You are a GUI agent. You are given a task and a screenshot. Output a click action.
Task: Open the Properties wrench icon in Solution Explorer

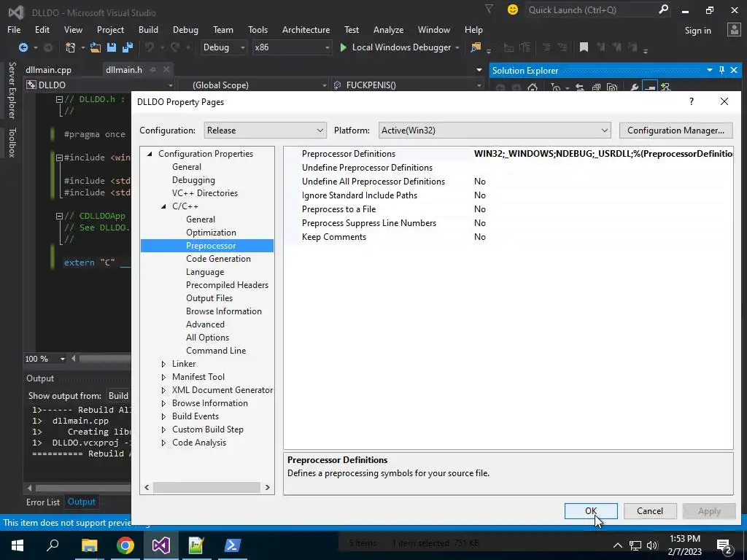(634, 87)
